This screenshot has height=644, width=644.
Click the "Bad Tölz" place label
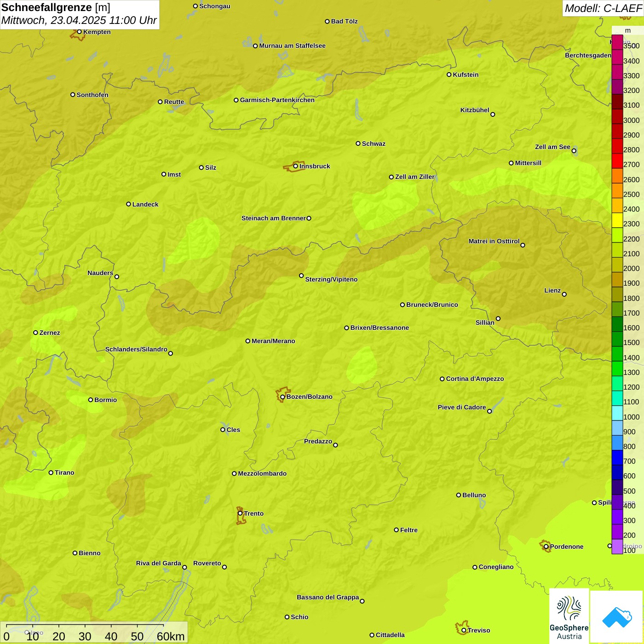click(344, 21)
